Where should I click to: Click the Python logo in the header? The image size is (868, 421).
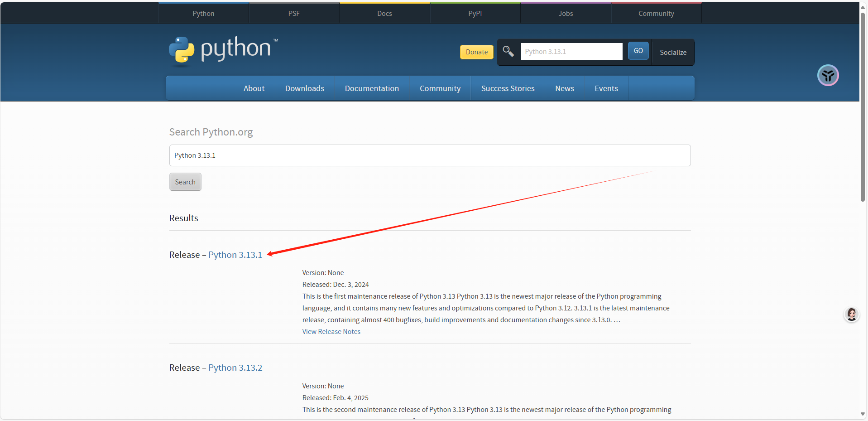tap(224, 50)
